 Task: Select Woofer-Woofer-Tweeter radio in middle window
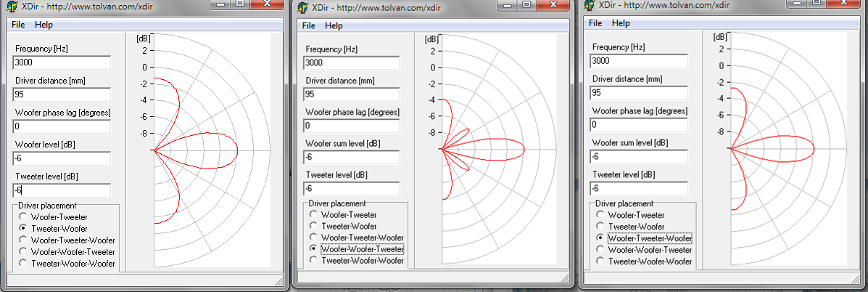click(313, 249)
